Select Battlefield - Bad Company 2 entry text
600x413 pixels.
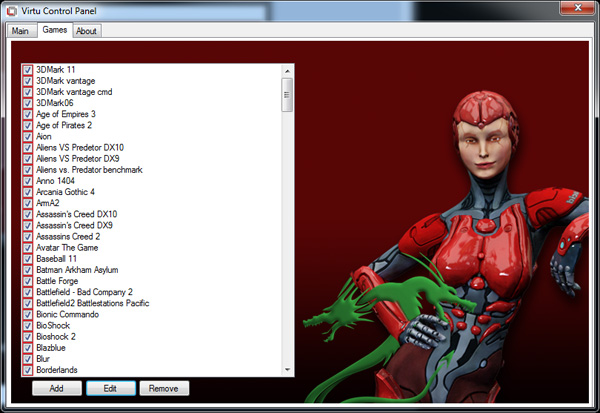coord(84,292)
